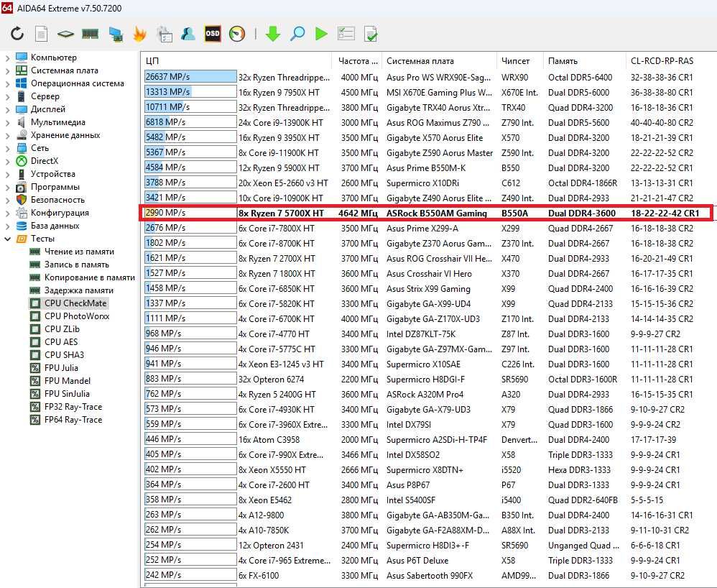Sort by the Память column header

click(x=584, y=61)
